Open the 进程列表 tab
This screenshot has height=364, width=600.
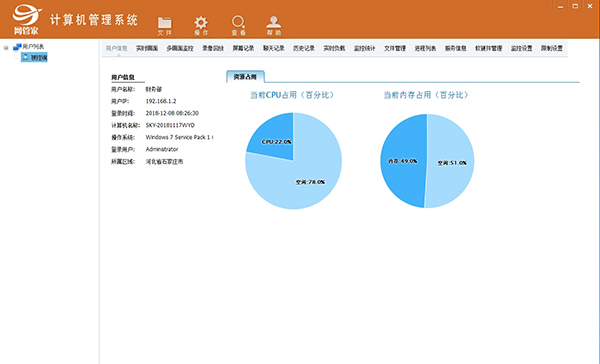pyautogui.click(x=425, y=48)
